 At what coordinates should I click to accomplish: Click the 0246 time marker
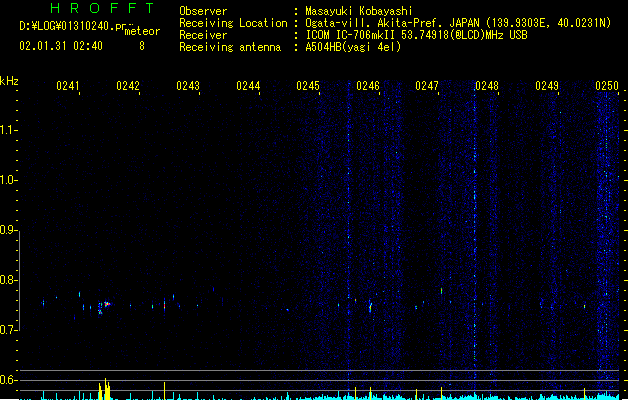[368, 85]
